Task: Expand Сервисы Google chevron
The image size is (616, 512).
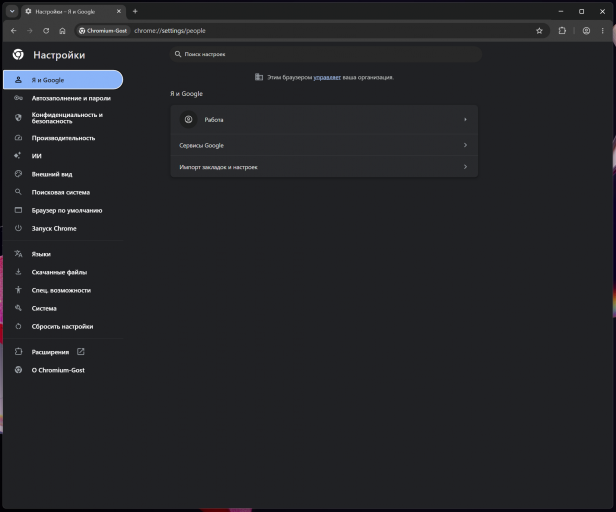Action: click(465, 145)
